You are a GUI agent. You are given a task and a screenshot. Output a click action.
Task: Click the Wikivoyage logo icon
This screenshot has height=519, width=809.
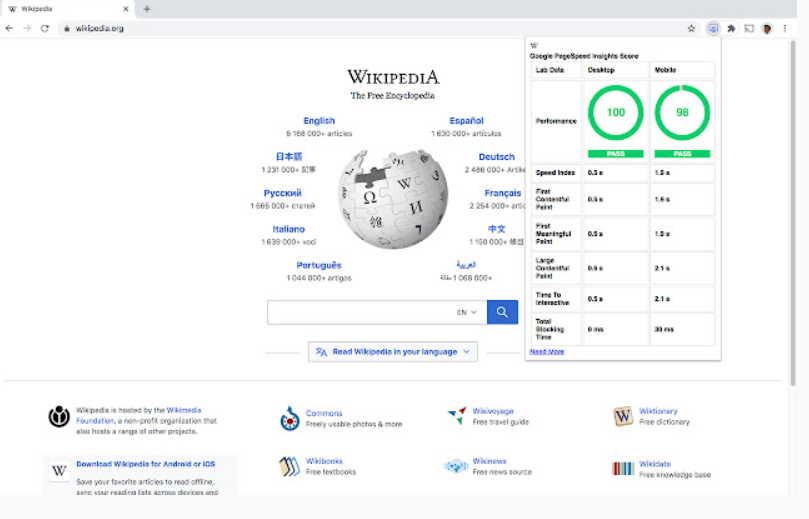point(457,415)
